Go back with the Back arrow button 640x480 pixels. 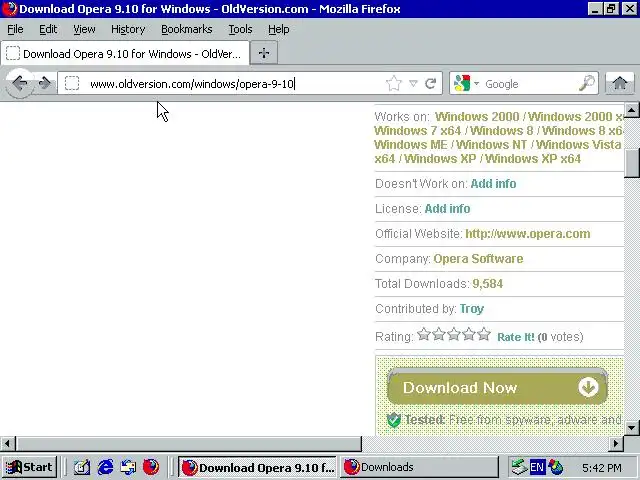(x=20, y=84)
